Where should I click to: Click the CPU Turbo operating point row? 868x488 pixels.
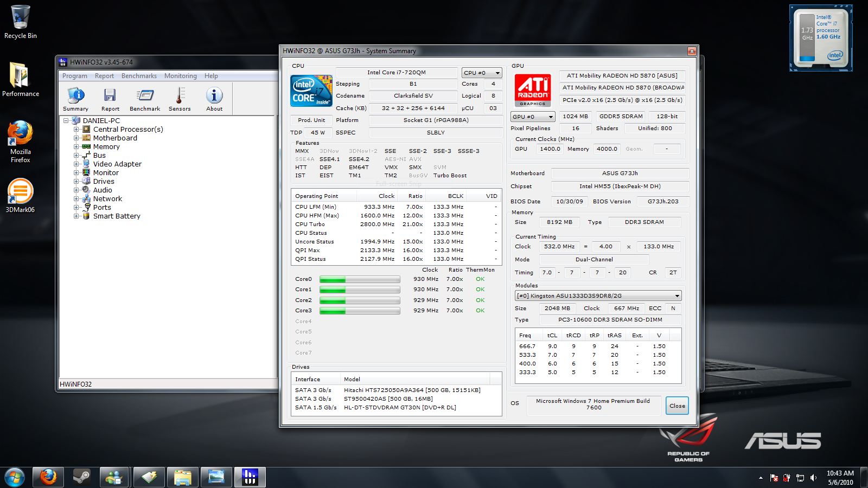coord(397,224)
